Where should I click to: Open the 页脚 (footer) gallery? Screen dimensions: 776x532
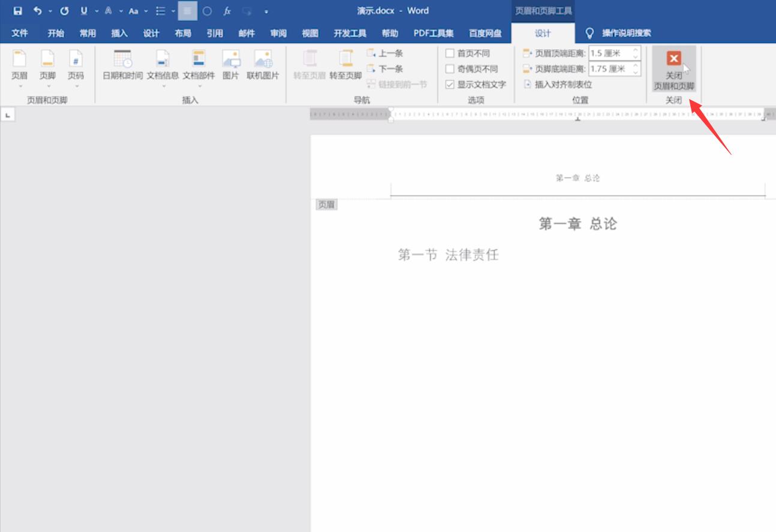(x=47, y=68)
